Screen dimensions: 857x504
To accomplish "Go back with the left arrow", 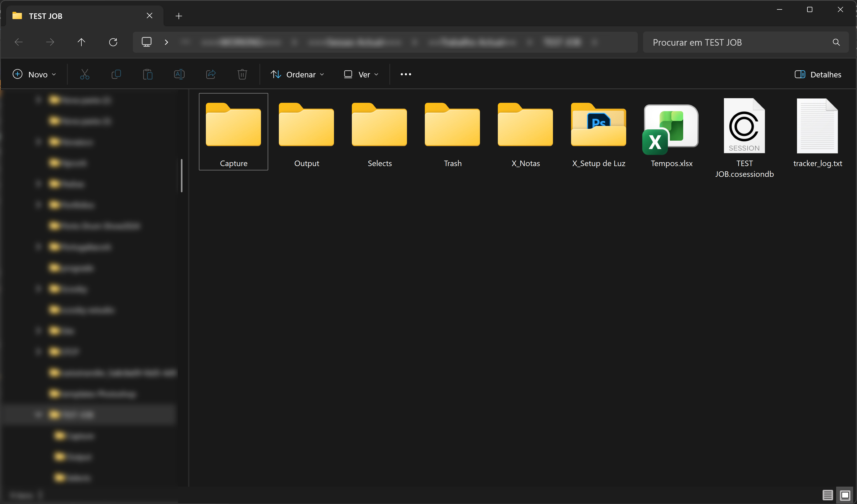I will [19, 42].
